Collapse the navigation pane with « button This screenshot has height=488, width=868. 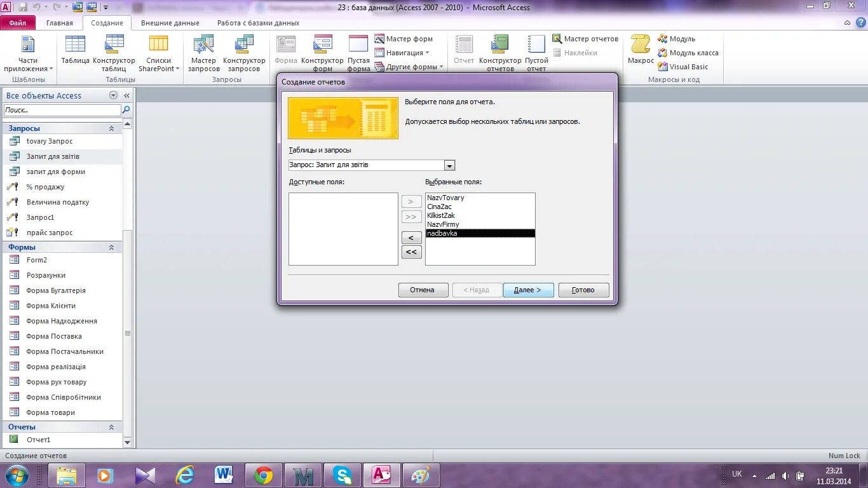point(126,95)
